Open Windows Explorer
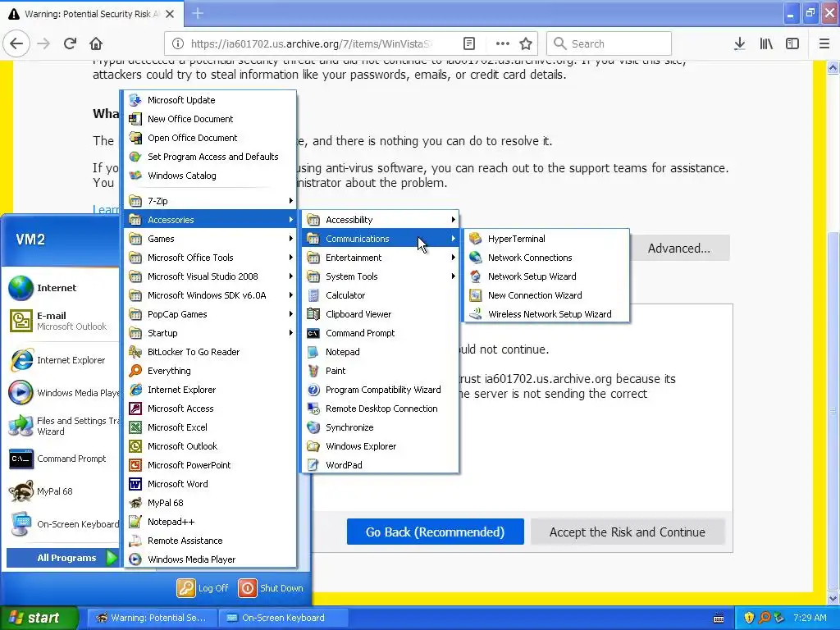Image resolution: width=840 pixels, height=630 pixels. 381,446
